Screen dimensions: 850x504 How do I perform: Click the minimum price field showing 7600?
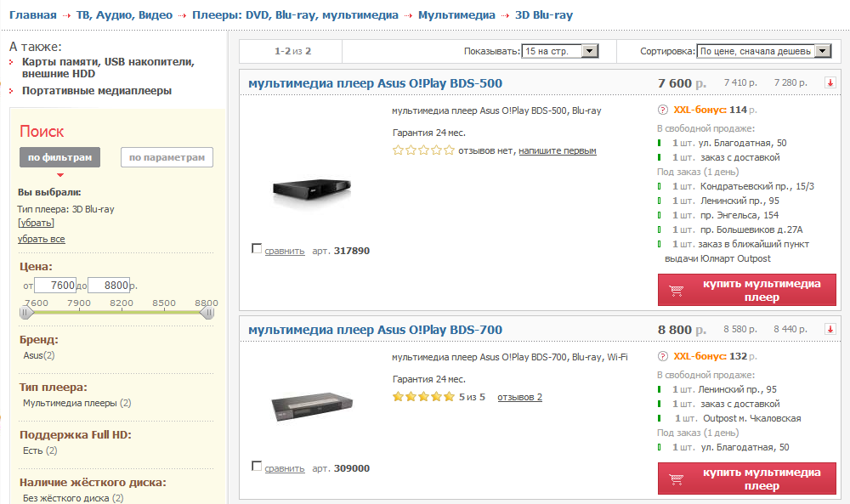[x=56, y=286]
